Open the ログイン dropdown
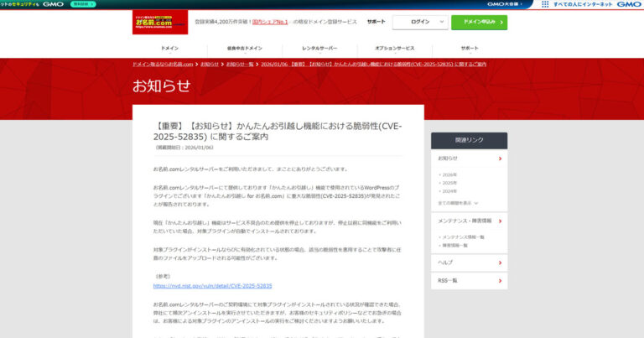 (x=420, y=23)
